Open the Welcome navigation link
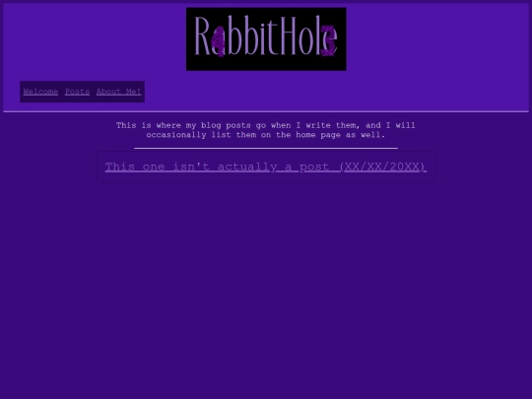The height and width of the screenshot is (399, 532). click(40, 92)
